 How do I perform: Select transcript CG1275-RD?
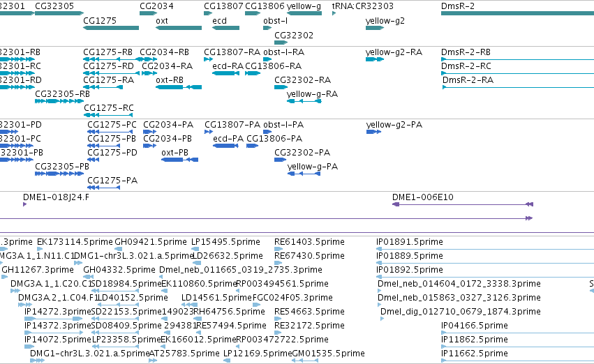coord(108,66)
